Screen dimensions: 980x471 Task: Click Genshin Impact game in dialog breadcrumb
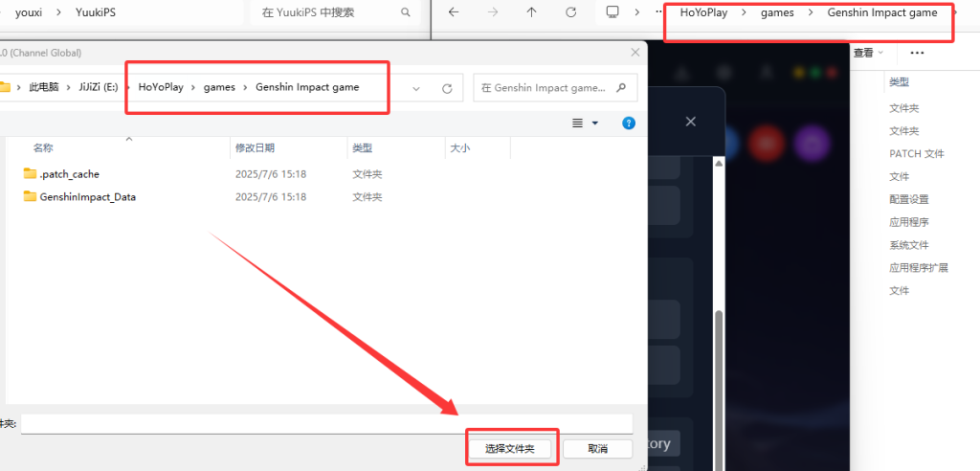coord(307,87)
